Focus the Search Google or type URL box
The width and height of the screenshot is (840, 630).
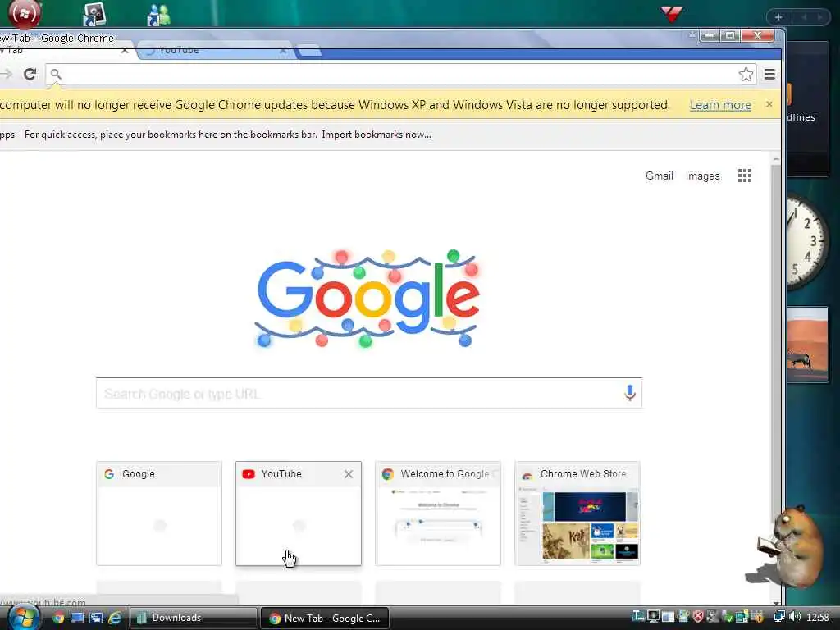click(x=368, y=393)
